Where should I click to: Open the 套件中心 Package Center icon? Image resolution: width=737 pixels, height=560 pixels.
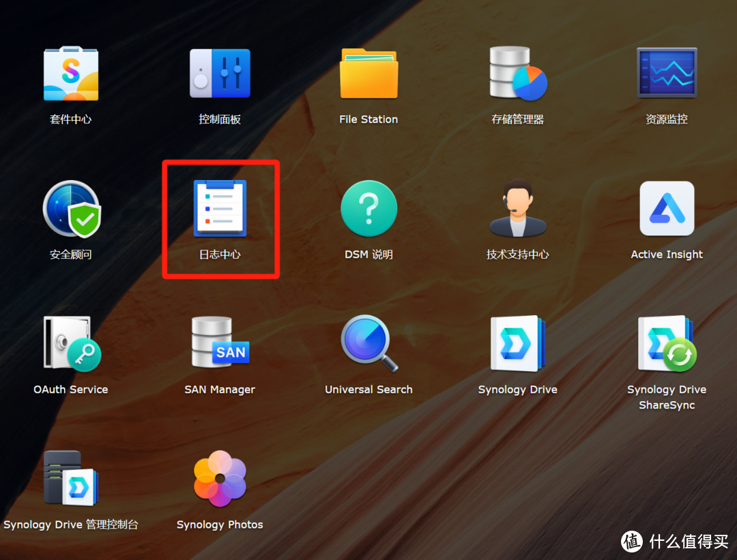tap(71, 73)
